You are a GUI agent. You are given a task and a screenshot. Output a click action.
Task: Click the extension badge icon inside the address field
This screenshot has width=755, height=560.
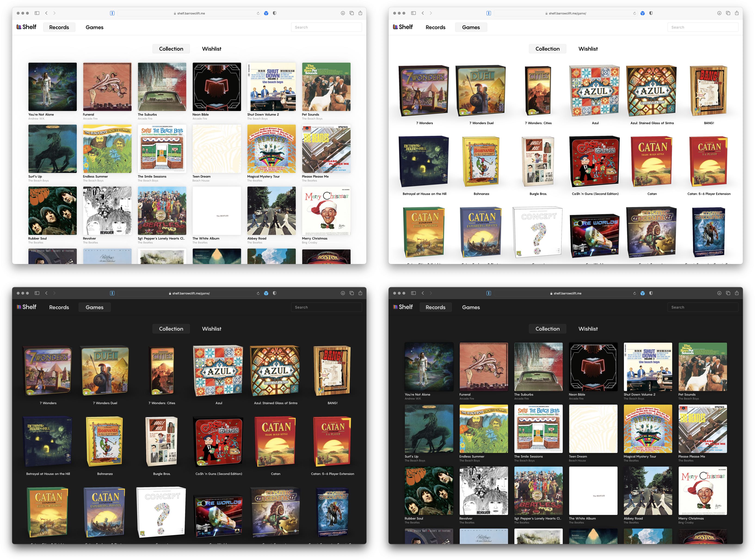coord(112,13)
